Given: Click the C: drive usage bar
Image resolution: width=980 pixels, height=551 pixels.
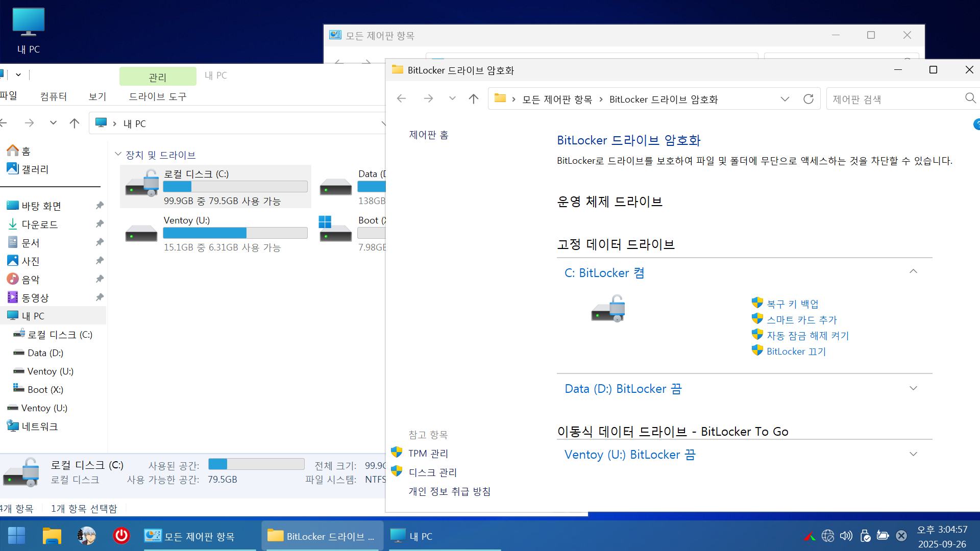Looking at the screenshot, I should pos(235,187).
